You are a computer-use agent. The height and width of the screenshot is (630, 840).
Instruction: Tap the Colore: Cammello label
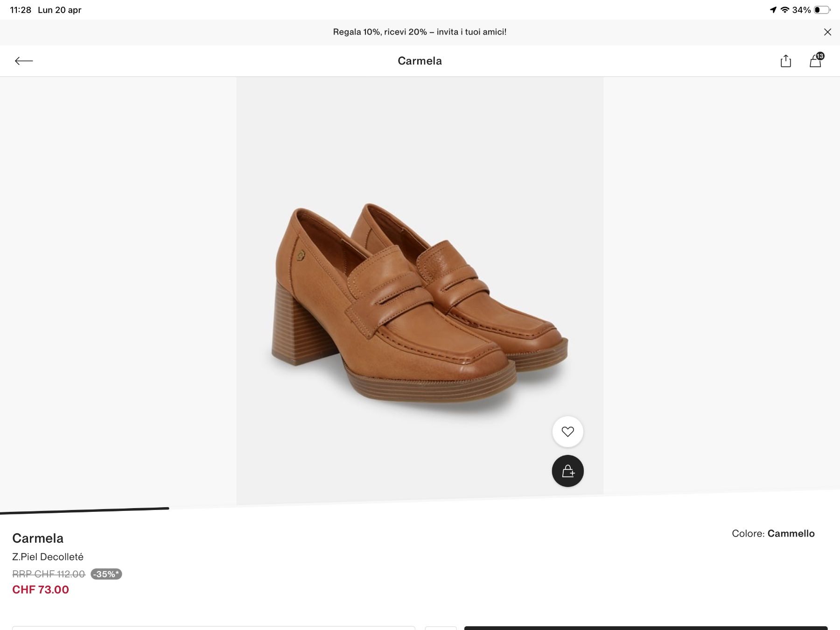[x=773, y=533]
